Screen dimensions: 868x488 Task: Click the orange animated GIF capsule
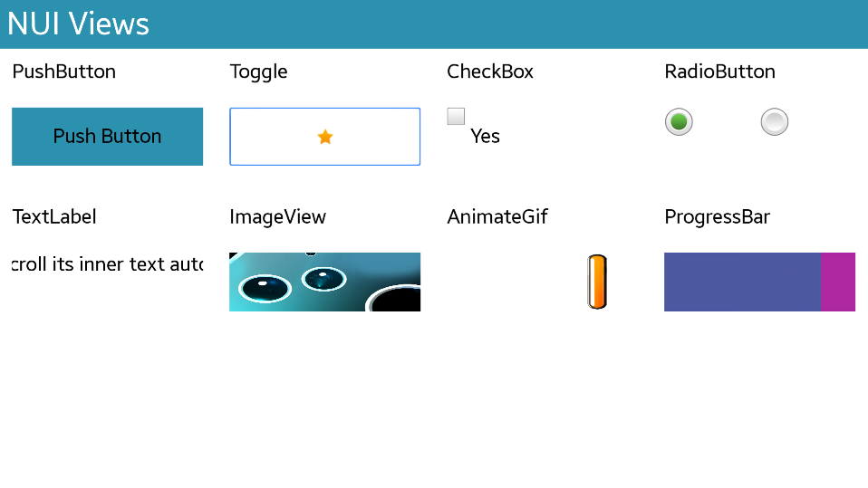tap(596, 282)
